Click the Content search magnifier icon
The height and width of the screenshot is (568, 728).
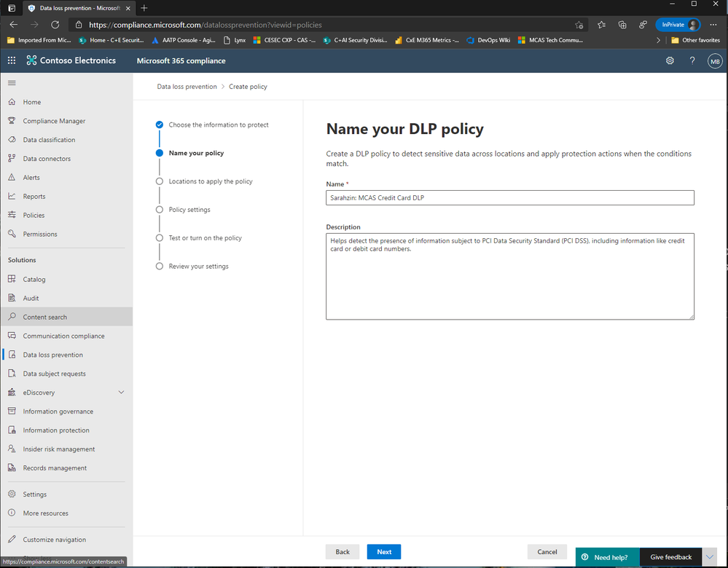[x=12, y=317]
